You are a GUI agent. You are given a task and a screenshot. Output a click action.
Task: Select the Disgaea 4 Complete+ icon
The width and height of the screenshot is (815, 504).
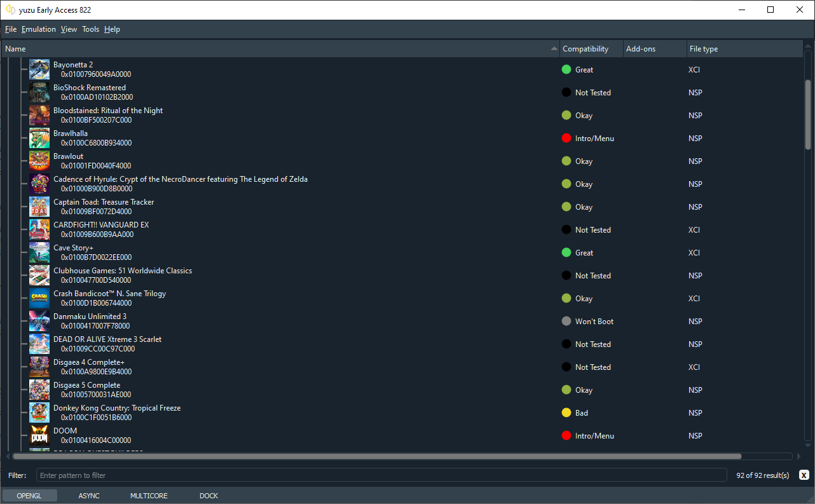[39, 367]
